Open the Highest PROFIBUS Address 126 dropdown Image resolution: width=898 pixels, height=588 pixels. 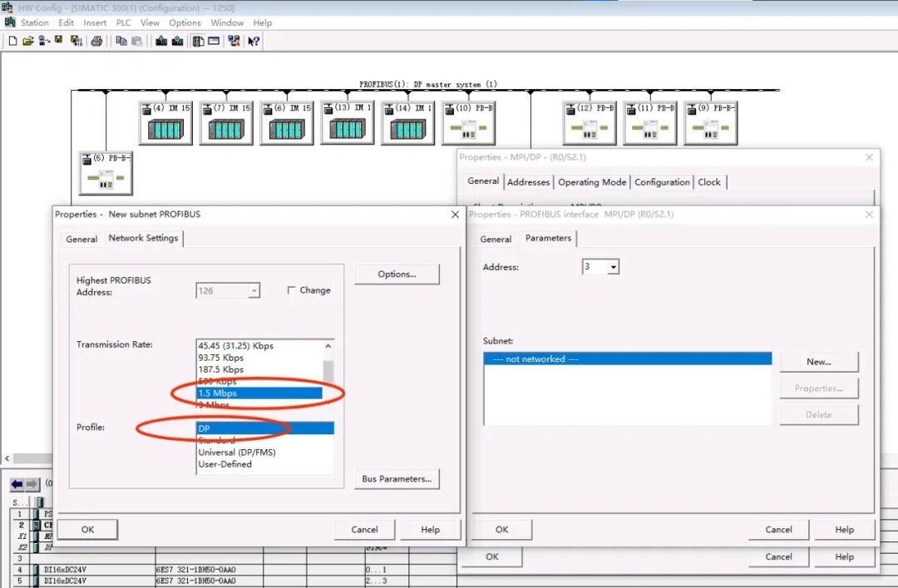point(254,290)
